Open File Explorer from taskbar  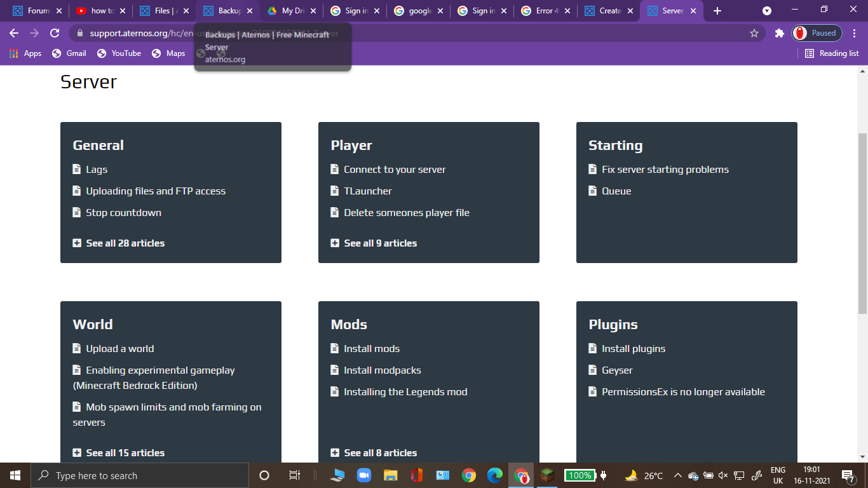point(390,475)
